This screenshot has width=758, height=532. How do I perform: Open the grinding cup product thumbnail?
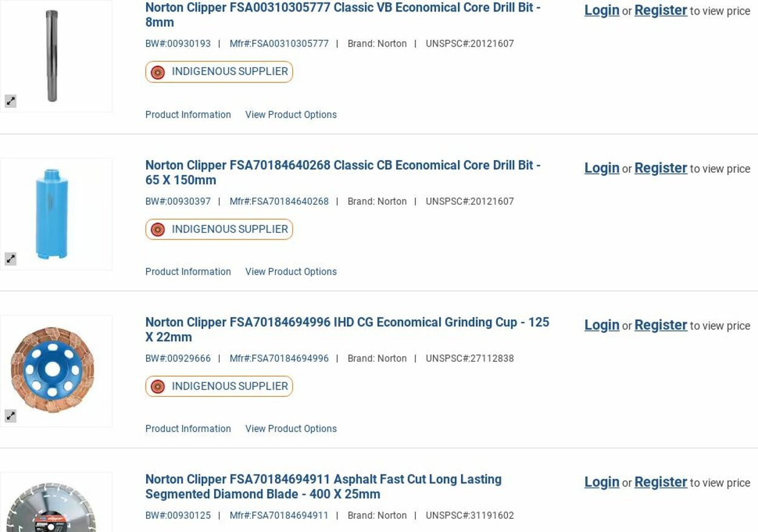tap(53, 370)
